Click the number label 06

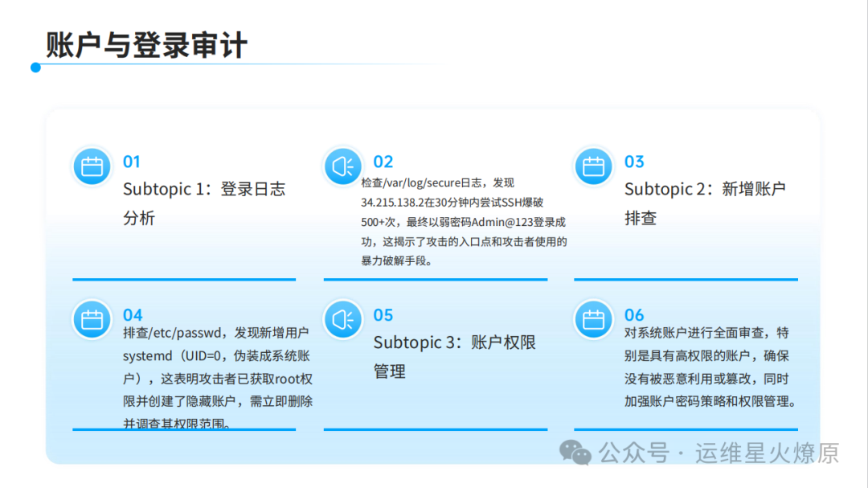(634, 315)
